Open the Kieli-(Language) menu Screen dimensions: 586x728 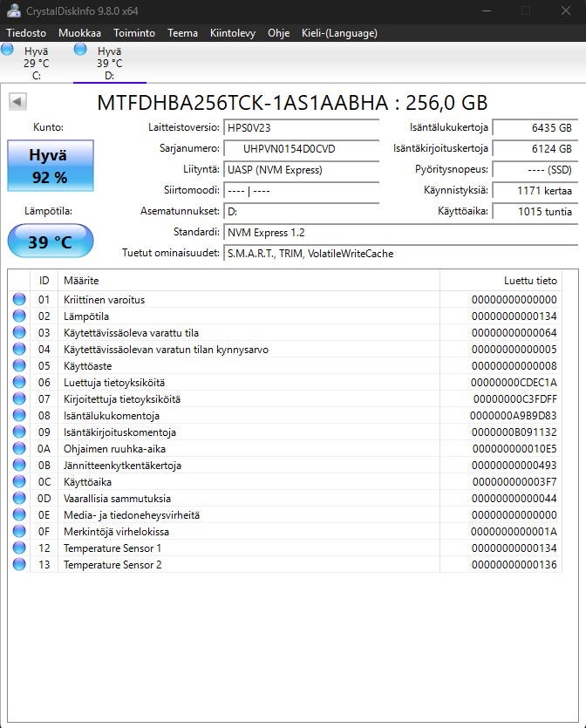click(x=339, y=33)
